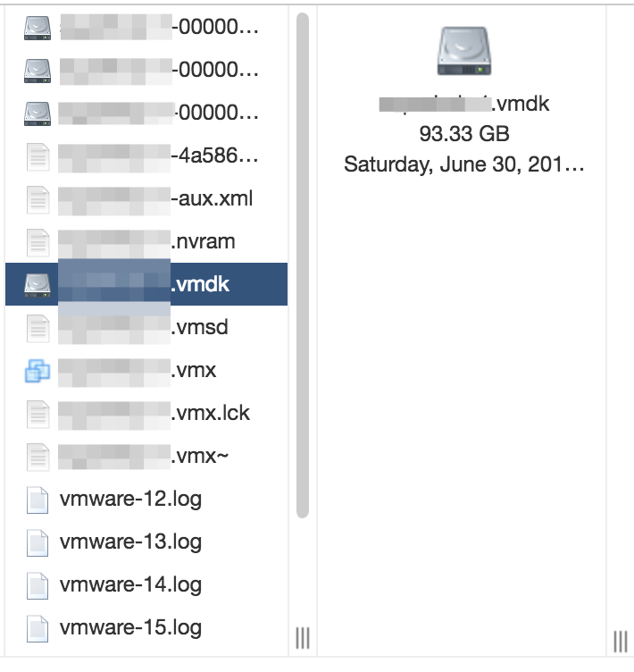Select the vmware-14.log file name
Viewport: 634px width, 672px height.
pos(130,585)
